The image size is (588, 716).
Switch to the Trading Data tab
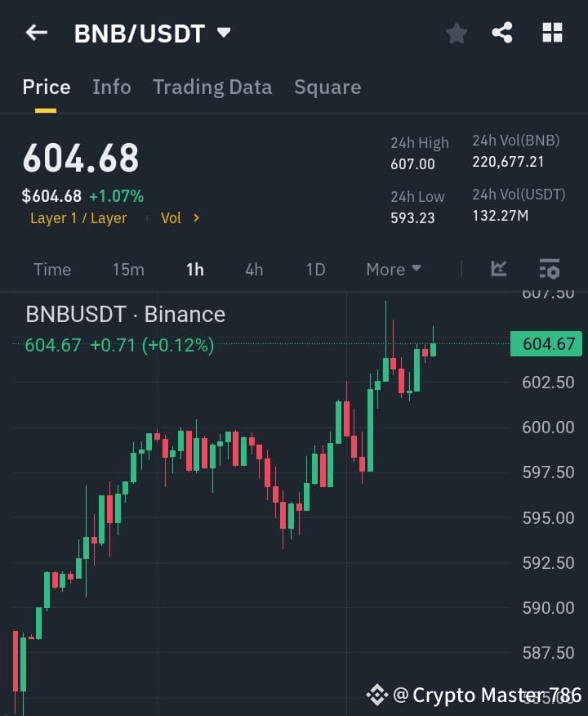click(x=212, y=87)
